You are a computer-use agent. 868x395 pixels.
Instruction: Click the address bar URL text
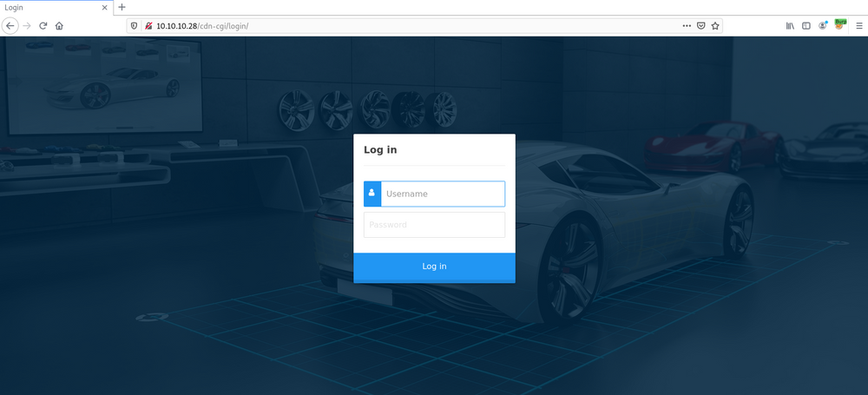[202, 26]
